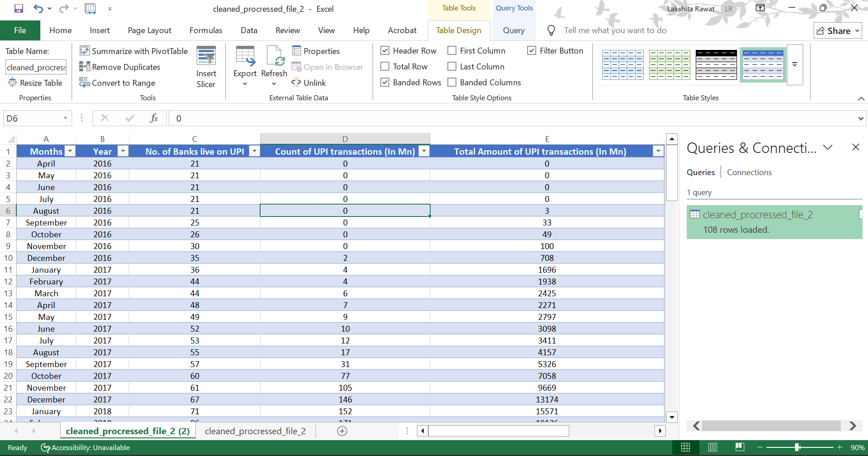This screenshot has height=456, width=868.
Task: Click the Save icon in the title bar
Action: 19,9
